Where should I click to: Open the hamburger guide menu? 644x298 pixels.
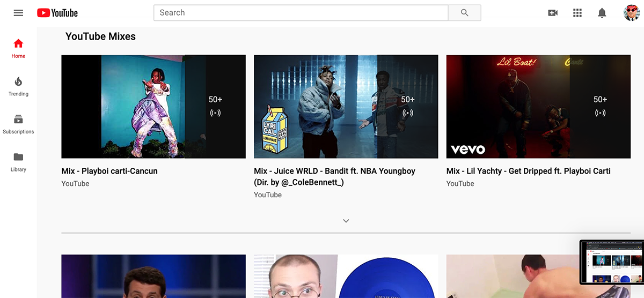tap(18, 13)
